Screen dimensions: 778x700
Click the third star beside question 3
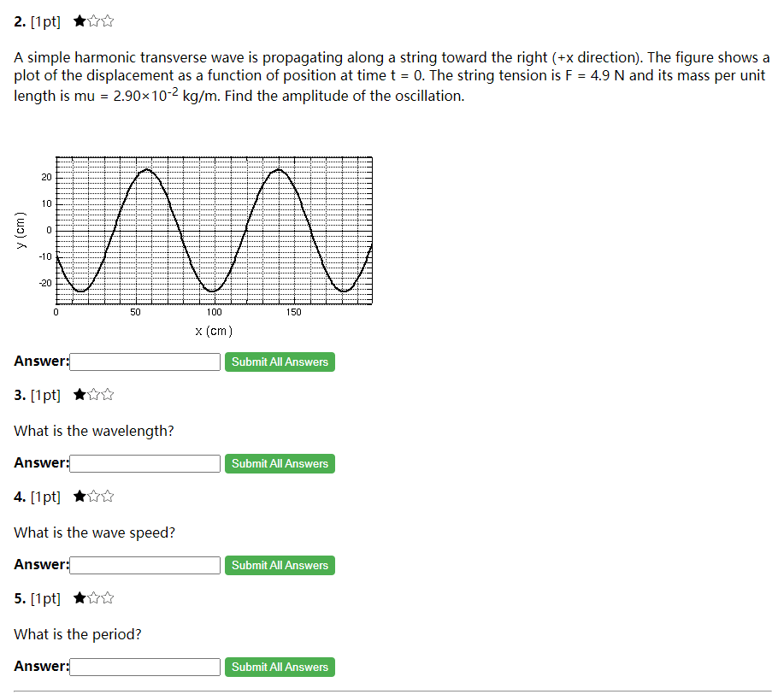107,395
